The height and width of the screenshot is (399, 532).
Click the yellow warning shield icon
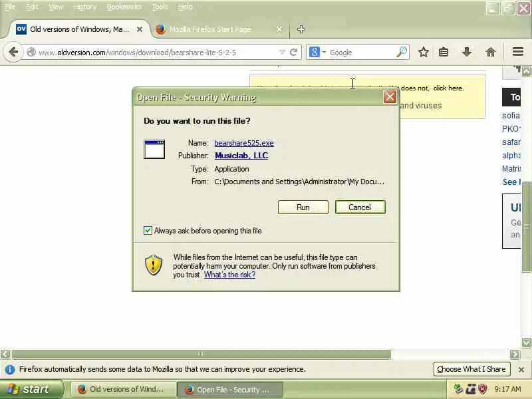point(154,265)
